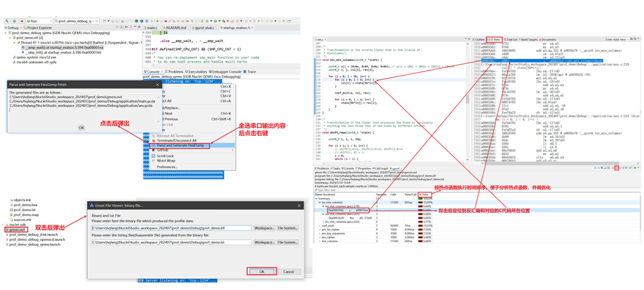The width and height of the screenshot is (644, 290).
Task: Select the __skip_init() stack frame
Action: click(x=60, y=53)
